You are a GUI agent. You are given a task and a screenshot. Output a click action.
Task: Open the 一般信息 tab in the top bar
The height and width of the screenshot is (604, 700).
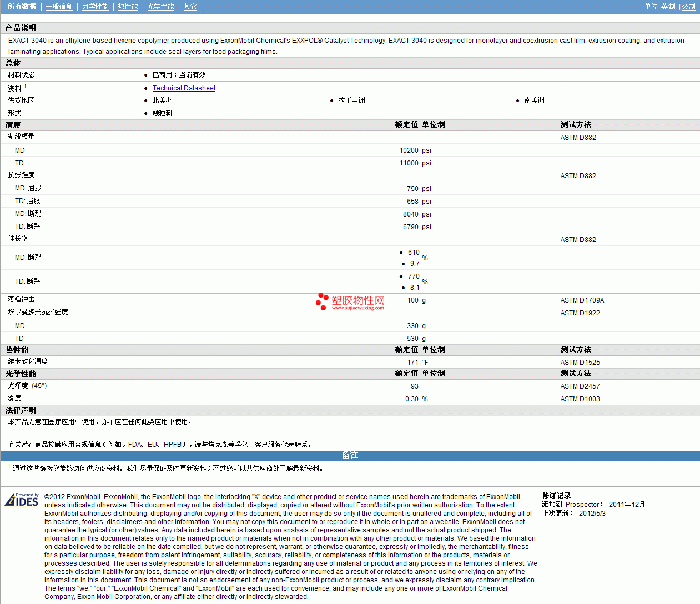coord(59,7)
